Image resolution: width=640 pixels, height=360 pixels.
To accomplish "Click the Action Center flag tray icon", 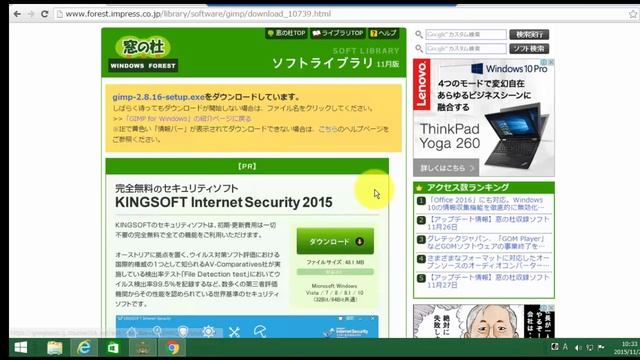I will [x=601, y=347].
